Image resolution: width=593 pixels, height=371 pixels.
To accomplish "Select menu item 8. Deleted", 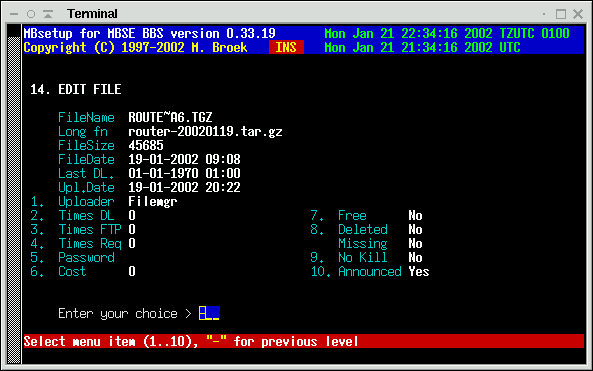I will click(x=349, y=230).
